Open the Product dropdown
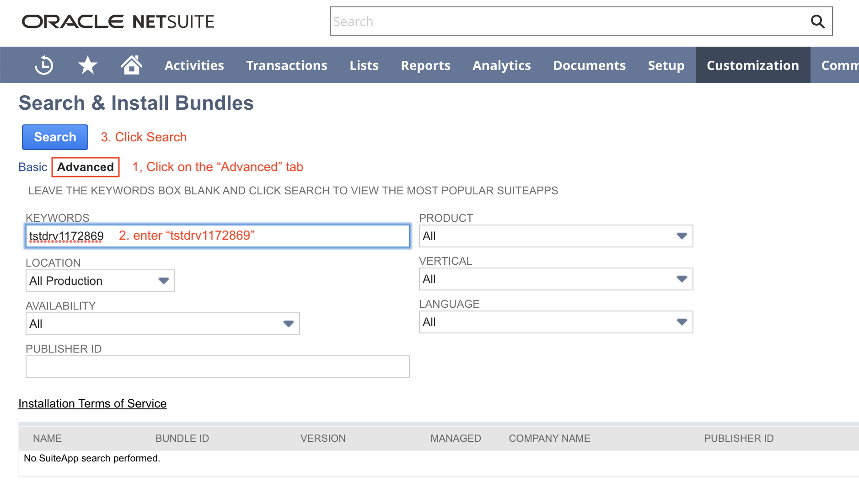Screen dimensions: 859x504 (681, 236)
